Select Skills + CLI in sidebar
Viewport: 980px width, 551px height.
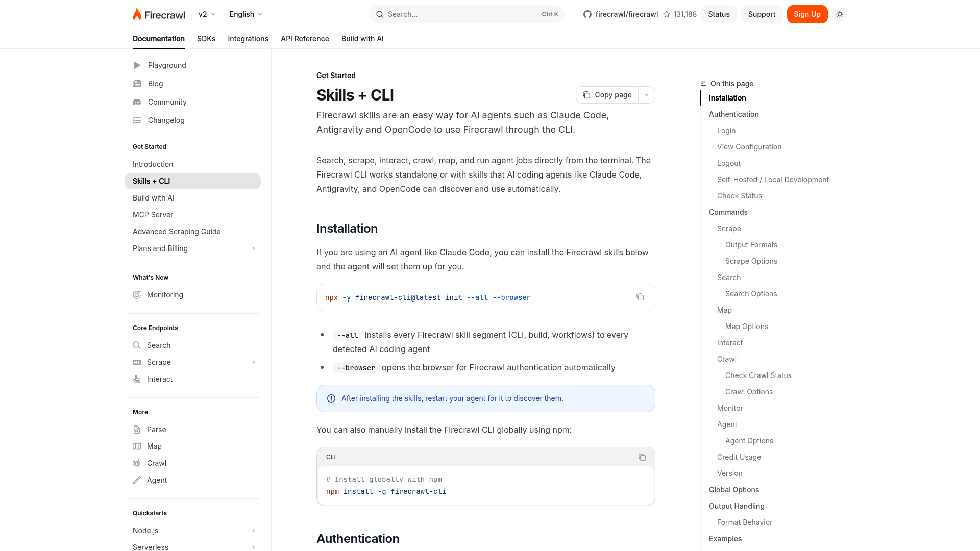(192, 181)
